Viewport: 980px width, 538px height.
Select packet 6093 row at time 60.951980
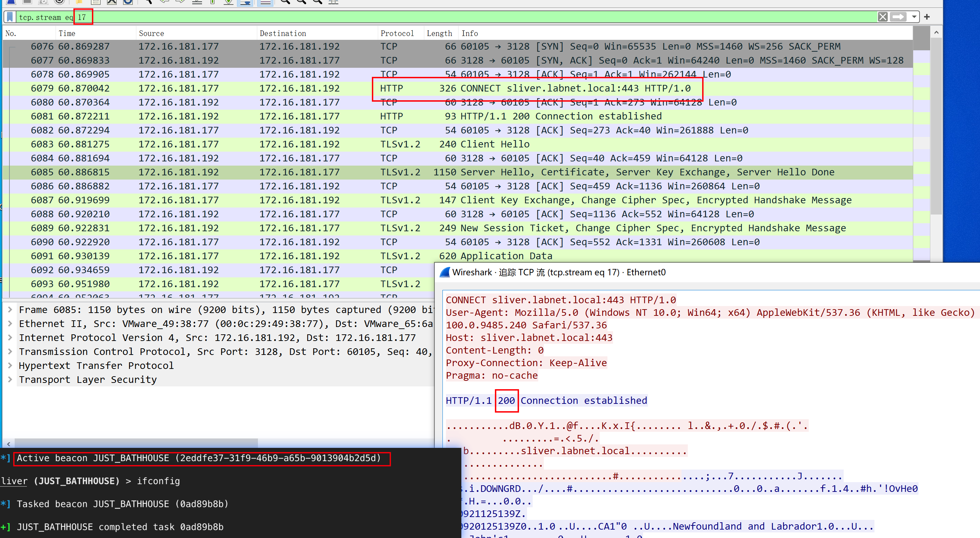click(x=218, y=284)
